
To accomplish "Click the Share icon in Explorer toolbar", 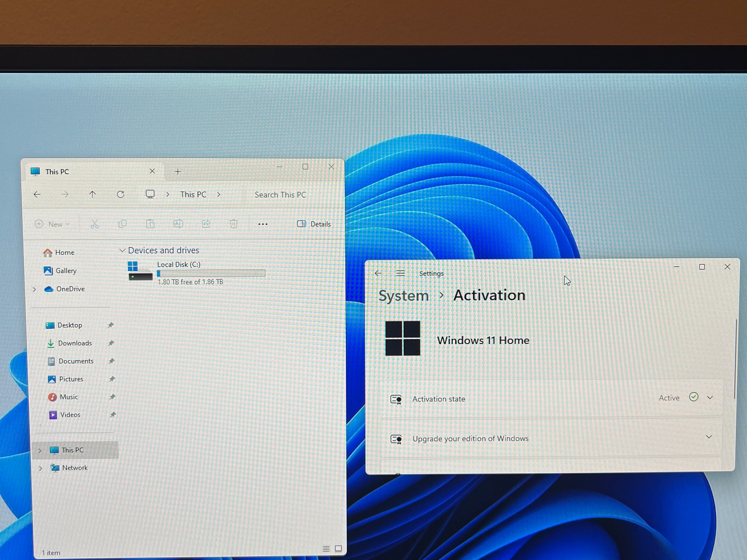I will point(206,223).
